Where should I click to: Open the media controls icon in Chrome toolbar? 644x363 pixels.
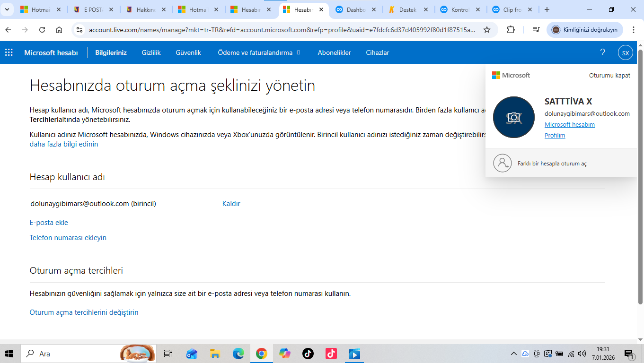[536, 30]
